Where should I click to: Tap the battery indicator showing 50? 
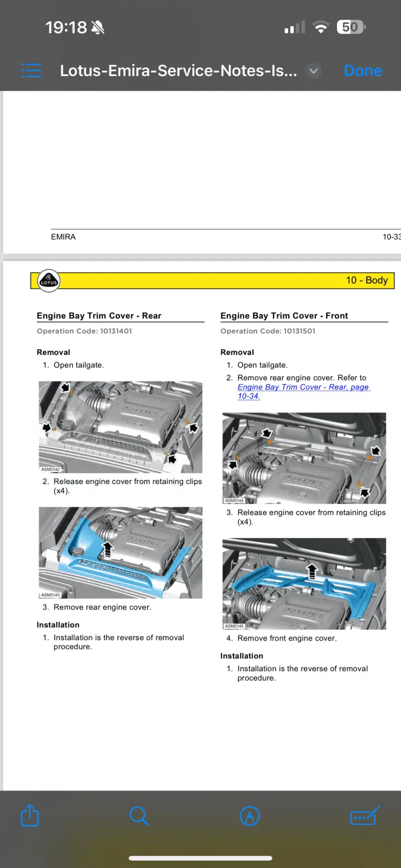click(x=351, y=27)
